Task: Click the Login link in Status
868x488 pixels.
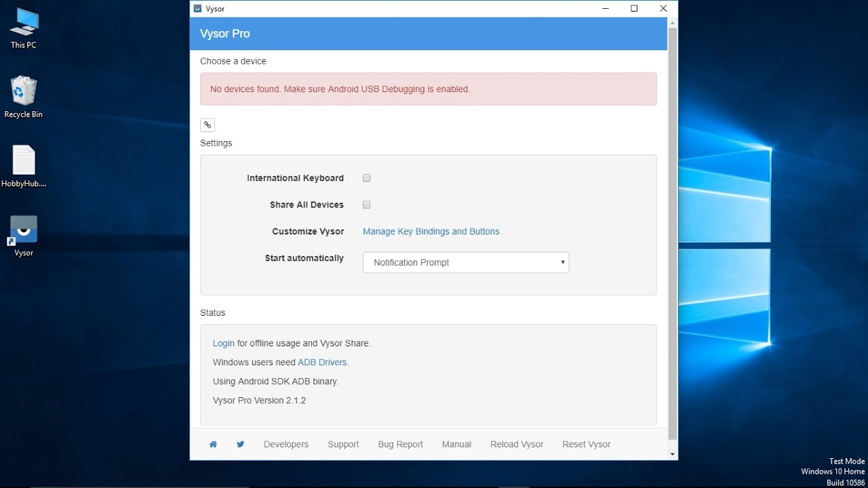Action: coord(224,343)
